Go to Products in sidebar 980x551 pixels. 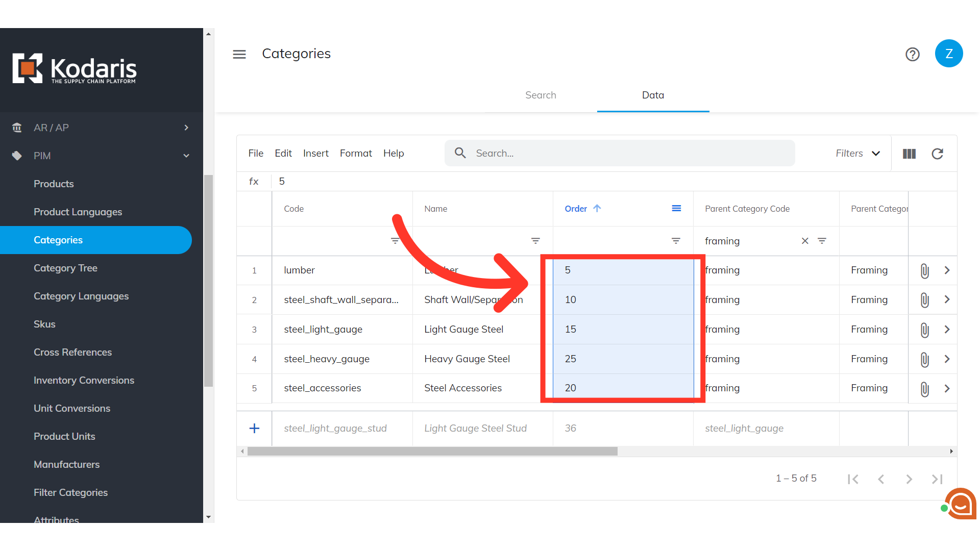click(54, 184)
